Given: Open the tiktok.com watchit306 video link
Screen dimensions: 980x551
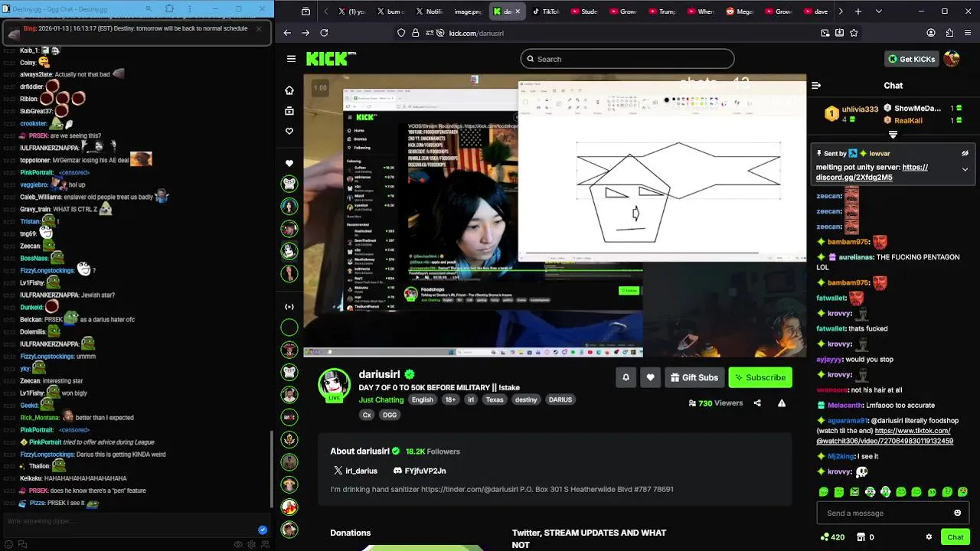Looking at the screenshot, I should (884, 436).
